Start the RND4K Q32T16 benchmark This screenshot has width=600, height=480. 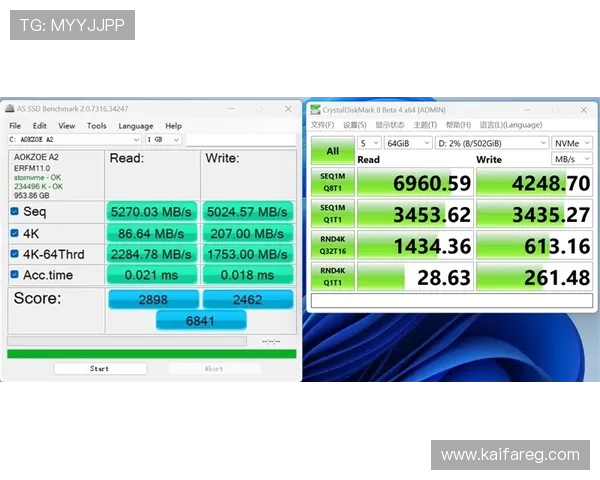coord(332,246)
